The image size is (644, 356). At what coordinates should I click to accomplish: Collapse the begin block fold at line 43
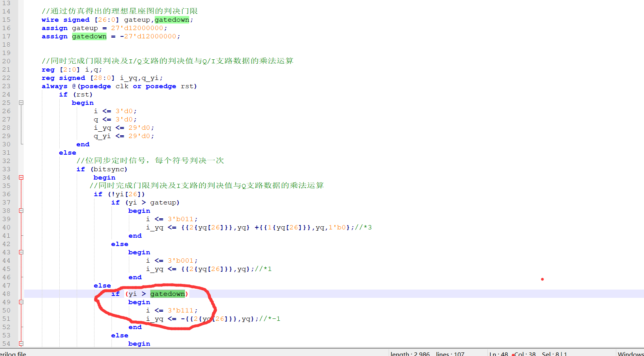(21, 252)
